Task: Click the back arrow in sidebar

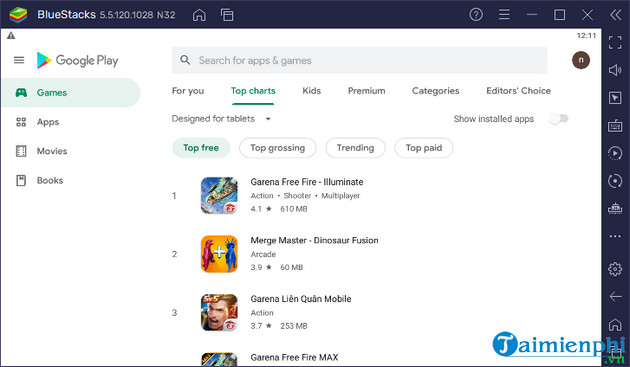Action: [x=615, y=297]
